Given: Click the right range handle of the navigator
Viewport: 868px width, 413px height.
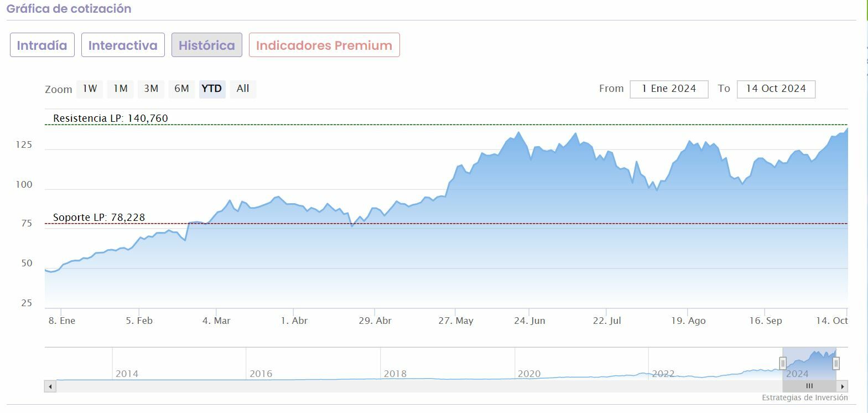Looking at the screenshot, I should coord(836,363).
